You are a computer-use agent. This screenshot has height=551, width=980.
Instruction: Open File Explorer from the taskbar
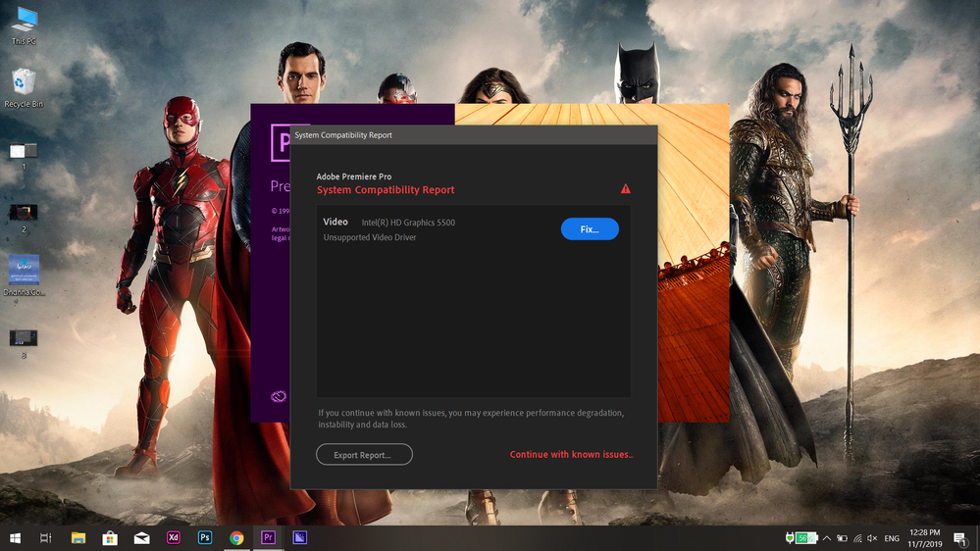click(x=78, y=538)
